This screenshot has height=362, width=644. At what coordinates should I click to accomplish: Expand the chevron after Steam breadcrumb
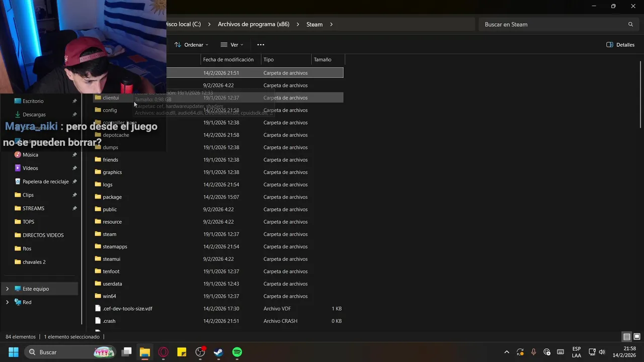point(332,24)
